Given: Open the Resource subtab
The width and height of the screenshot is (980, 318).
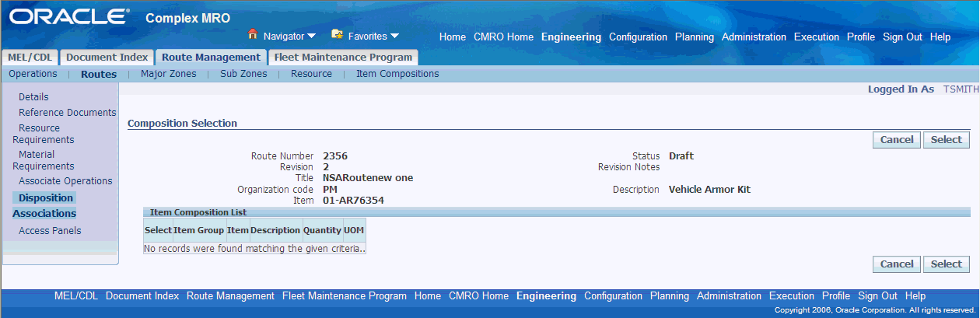Looking at the screenshot, I should coord(311,74).
